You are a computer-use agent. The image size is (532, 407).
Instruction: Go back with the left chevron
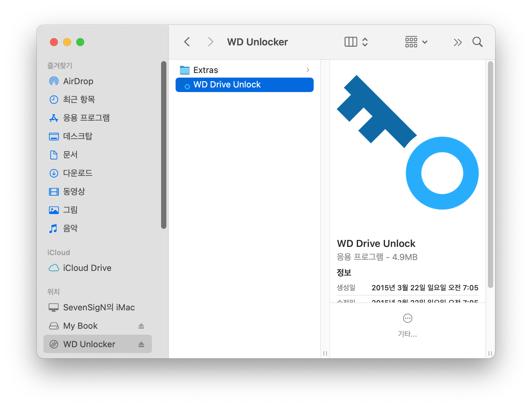click(x=187, y=42)
